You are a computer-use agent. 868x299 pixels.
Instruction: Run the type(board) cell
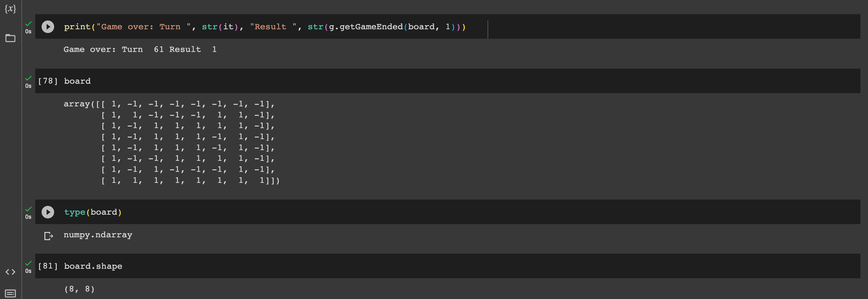pyautogui.click(x=48, y=212)
